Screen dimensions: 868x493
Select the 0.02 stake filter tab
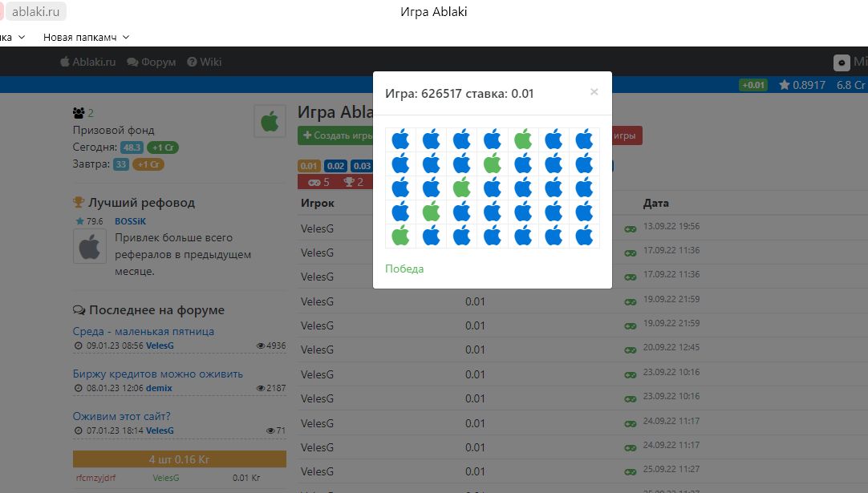click(x=335, y=166)
